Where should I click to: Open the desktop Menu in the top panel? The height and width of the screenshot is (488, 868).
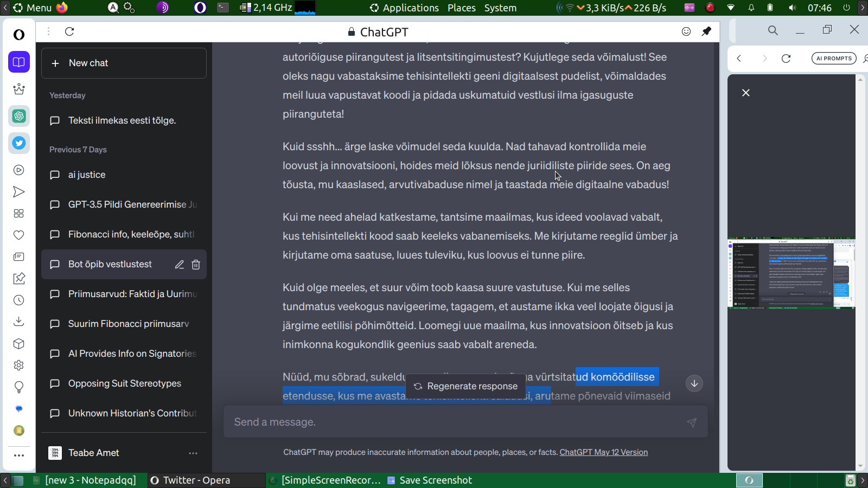(33, 8)
